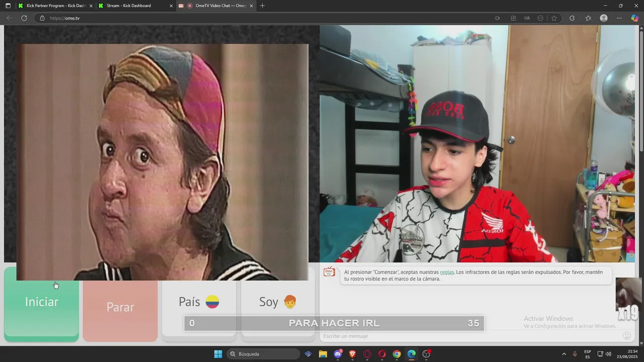Viewport: 644px width, 362px height.
Task: Click the stranger video thumbnail image
Action: pos(163,162)
